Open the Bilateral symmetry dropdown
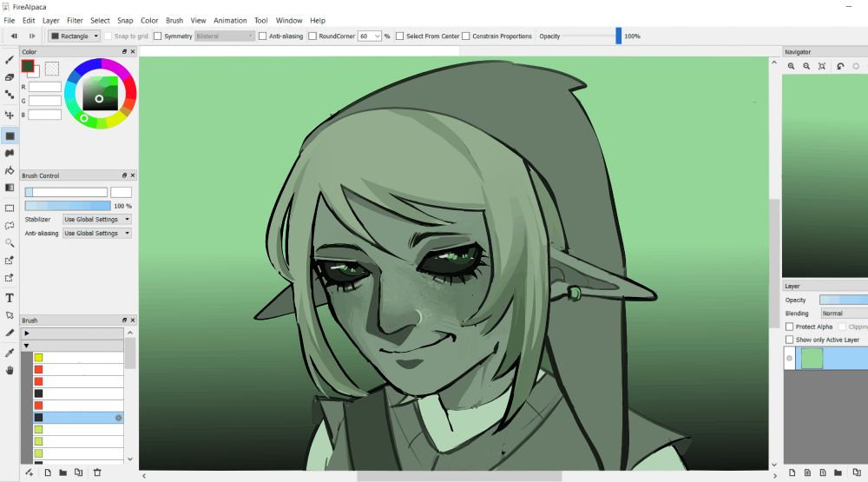Image resolution: width=868 pixels, height=482 pixels. pos(224,36)
